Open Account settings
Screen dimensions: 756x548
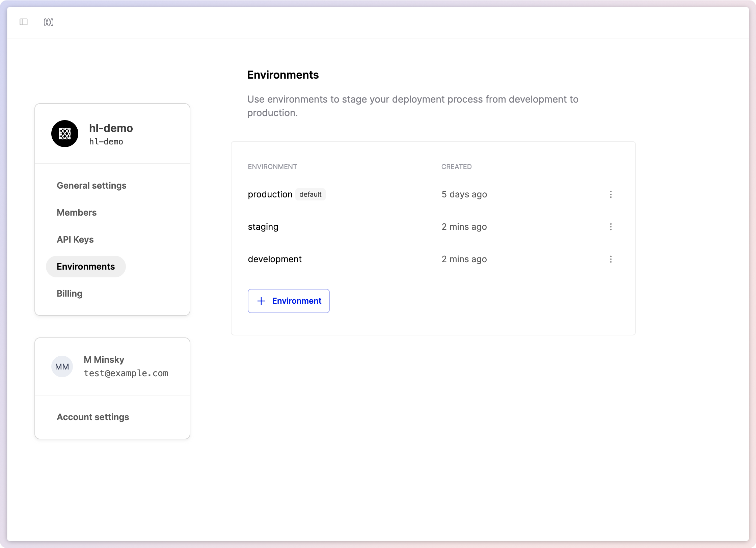(x=93, y=417)
